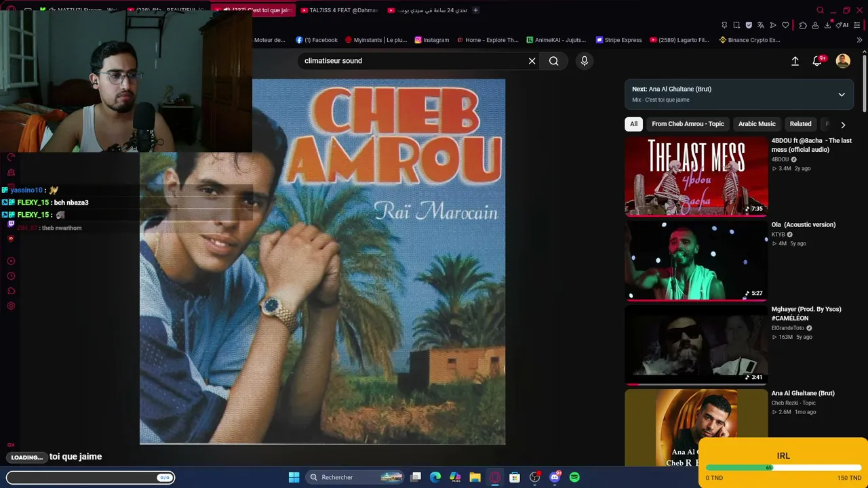The width and height of the screenshot is (868, 488).
Task: Open the Facebook bookmark
Action: click(x=317, y=40)
